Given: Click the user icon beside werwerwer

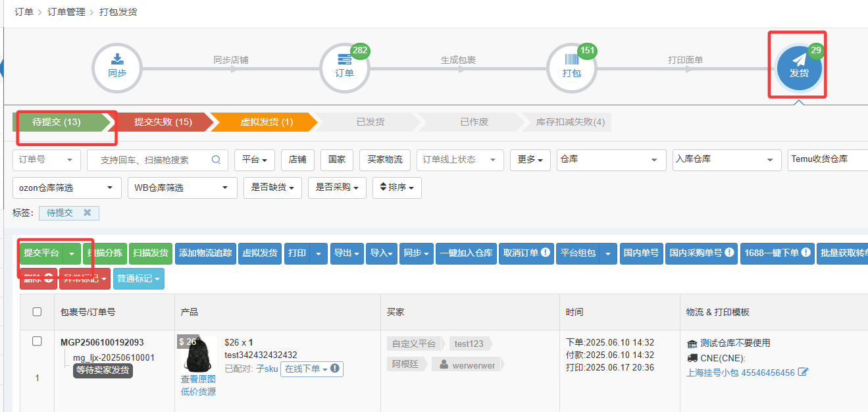Looking at the screenshot, I should 444,365.
